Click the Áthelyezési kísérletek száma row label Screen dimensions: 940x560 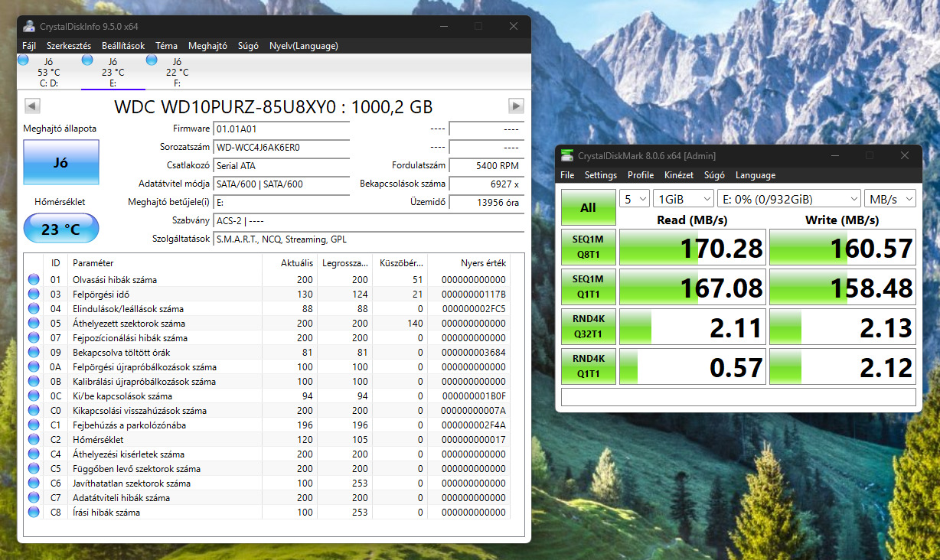[129, 454]
